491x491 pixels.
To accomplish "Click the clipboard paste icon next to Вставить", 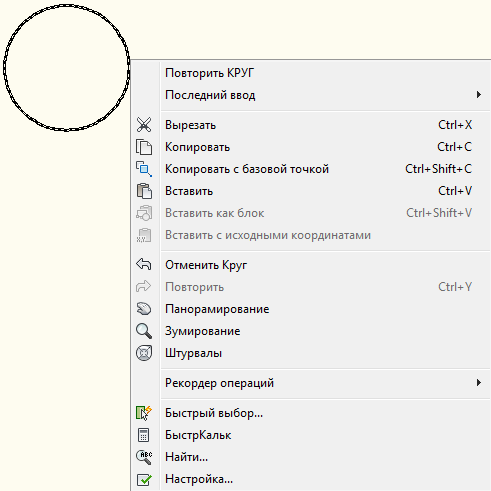I will point(144,191).
